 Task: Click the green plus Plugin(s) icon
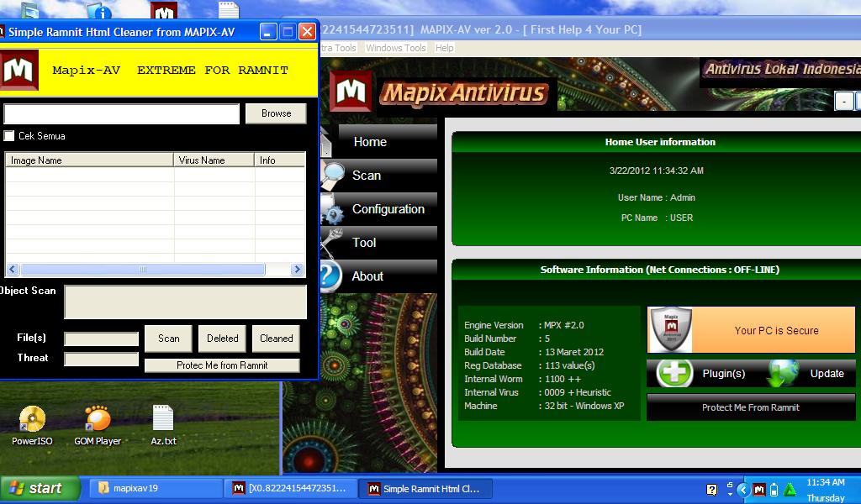[x=674, y=374]
